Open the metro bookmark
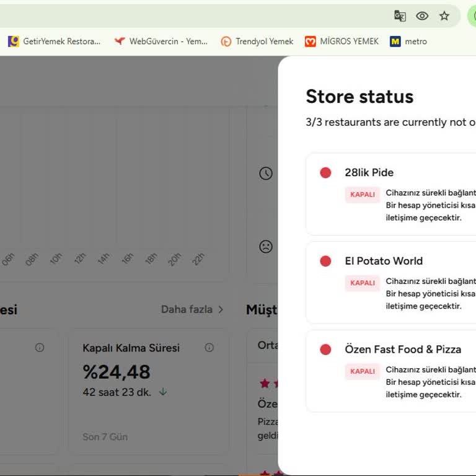476x476 pixels. tap(408, 42)
